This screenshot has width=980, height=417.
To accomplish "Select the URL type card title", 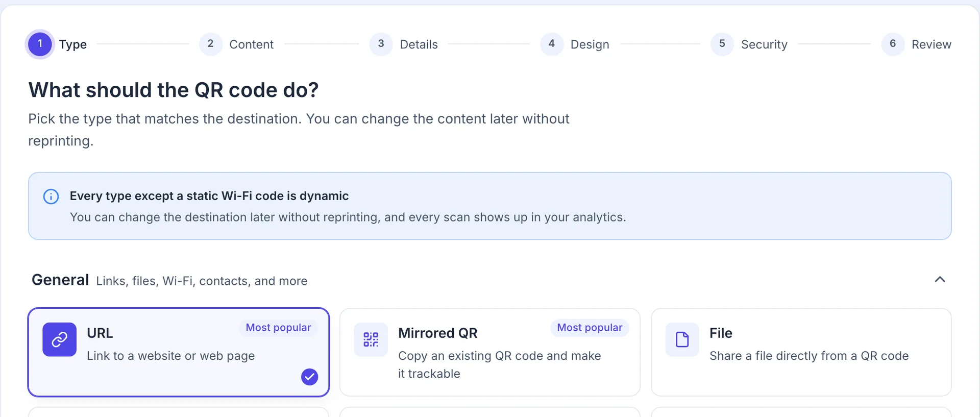I will pos(100,333).
